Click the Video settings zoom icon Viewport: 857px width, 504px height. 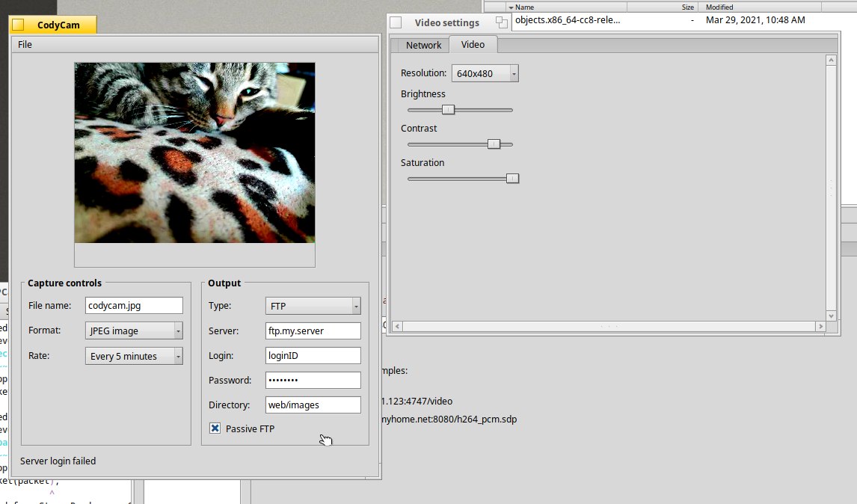(501, 22)
